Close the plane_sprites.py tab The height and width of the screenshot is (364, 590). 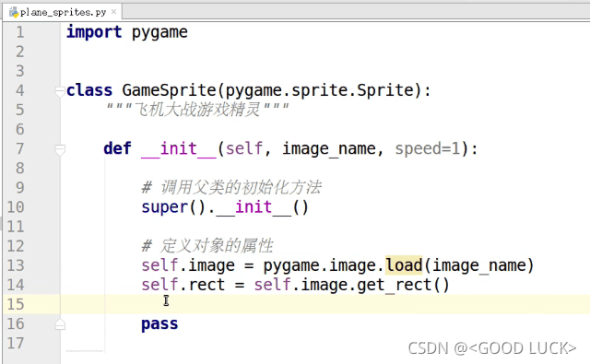[113, 12]
